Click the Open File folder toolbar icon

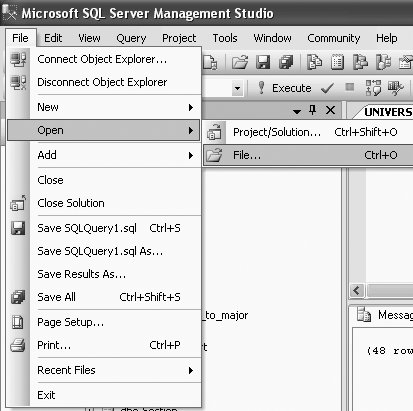click(240, 62)
